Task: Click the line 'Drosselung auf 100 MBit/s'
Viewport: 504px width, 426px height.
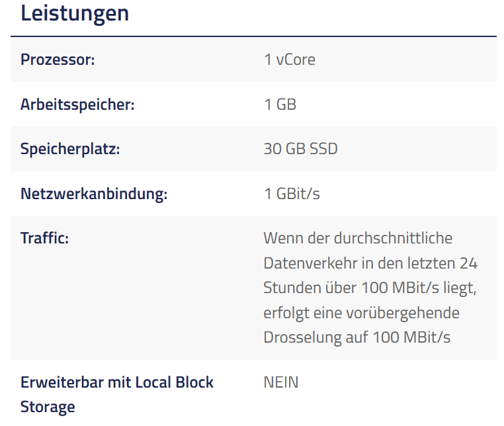Action: [x=357, y=337]
